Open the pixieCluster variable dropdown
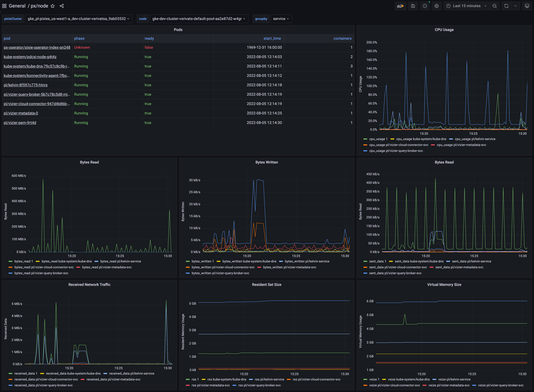Screen dimensions: 534x392 79,19
